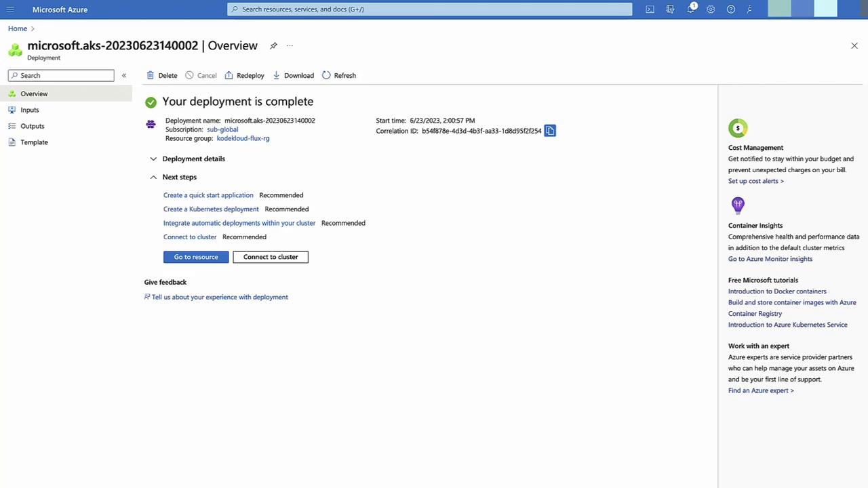
Task: Click the Correlation ID value text
Action: [x=481, y=131]
